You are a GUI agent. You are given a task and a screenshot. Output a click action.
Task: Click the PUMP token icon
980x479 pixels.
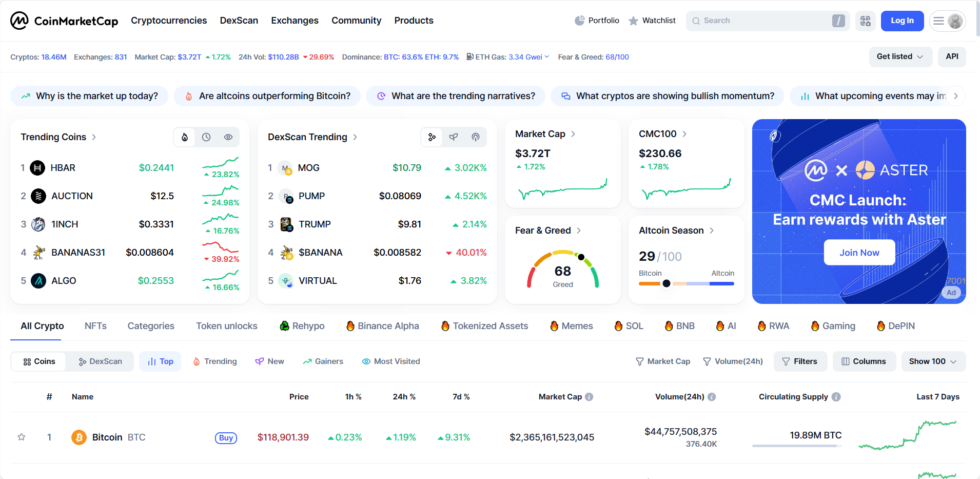pos(286,196)
